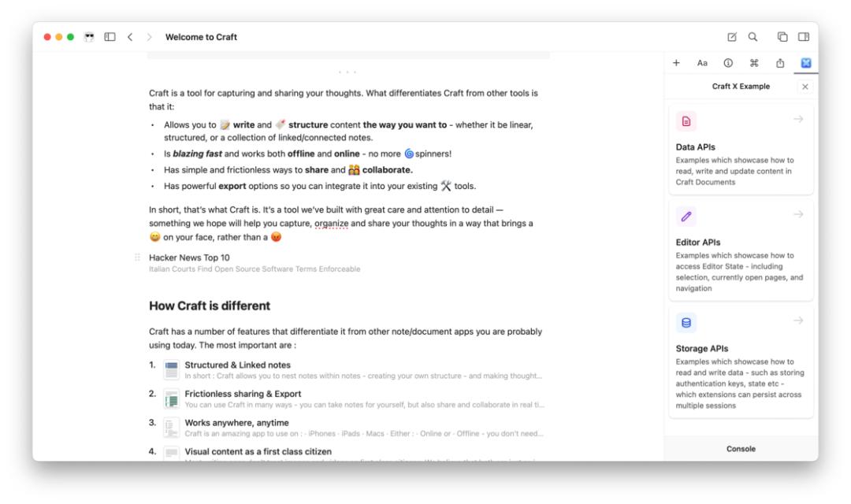Open the share export tab

(780, 63)
